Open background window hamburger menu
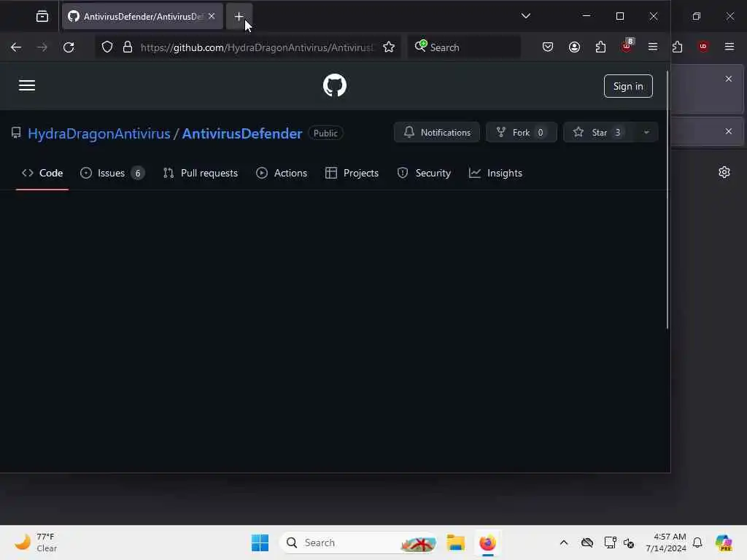747x560 pixels. [729, 47]
